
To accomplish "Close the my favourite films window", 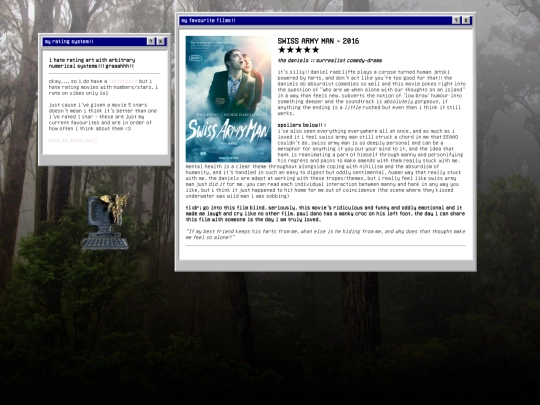I will pos(466,20).
